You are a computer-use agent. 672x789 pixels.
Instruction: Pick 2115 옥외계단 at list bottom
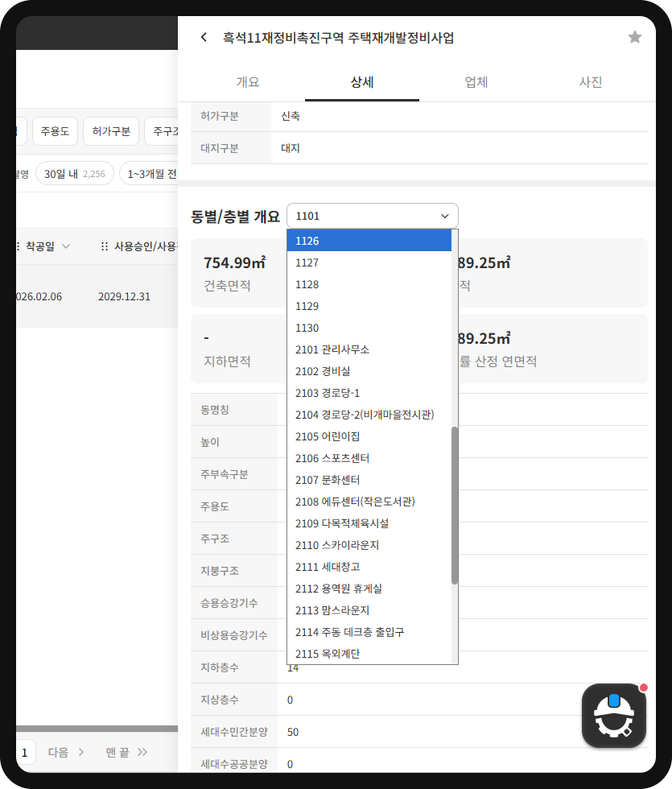[369, 654]
